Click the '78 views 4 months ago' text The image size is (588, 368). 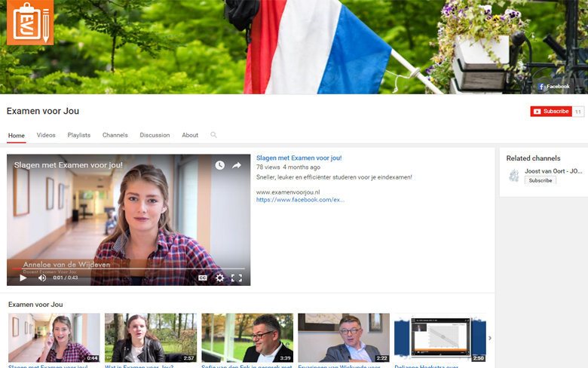[x=288, y=167]
